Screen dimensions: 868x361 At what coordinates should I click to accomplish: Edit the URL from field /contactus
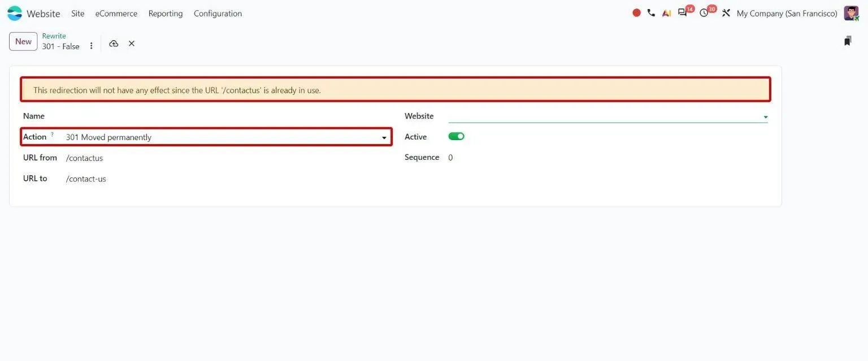[228, 158]
